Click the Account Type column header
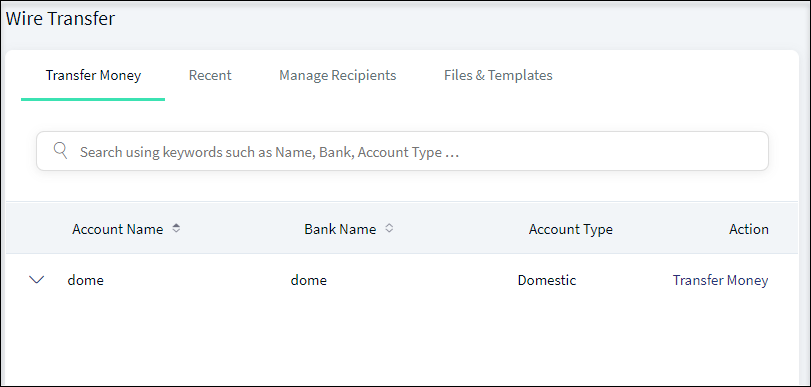The width and height of the screenshot is (811, 387). pyautogui.click(x=570, y=229)
